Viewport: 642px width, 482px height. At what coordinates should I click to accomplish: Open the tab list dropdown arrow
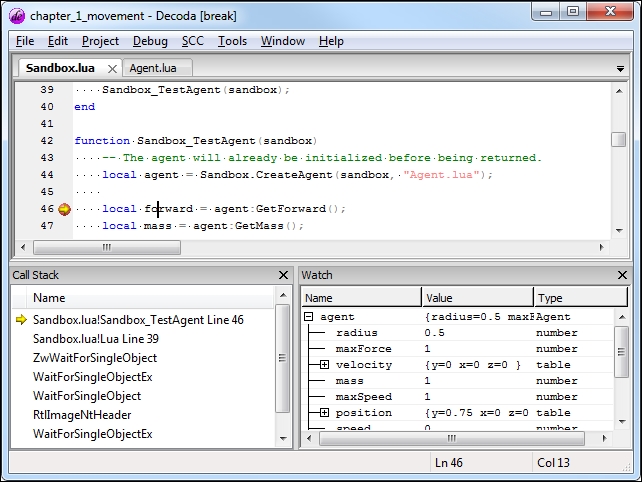(x=620, y=69)
